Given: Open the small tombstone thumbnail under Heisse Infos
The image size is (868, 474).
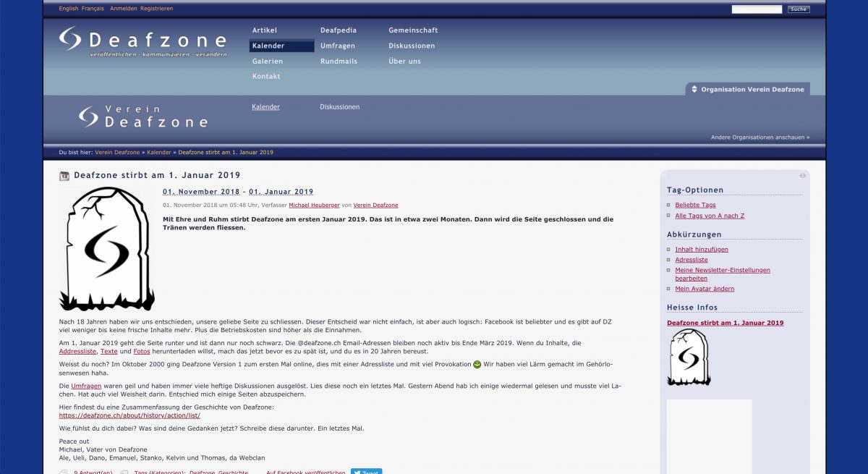Looking at the screenshot, I should [x=689, y=357].
